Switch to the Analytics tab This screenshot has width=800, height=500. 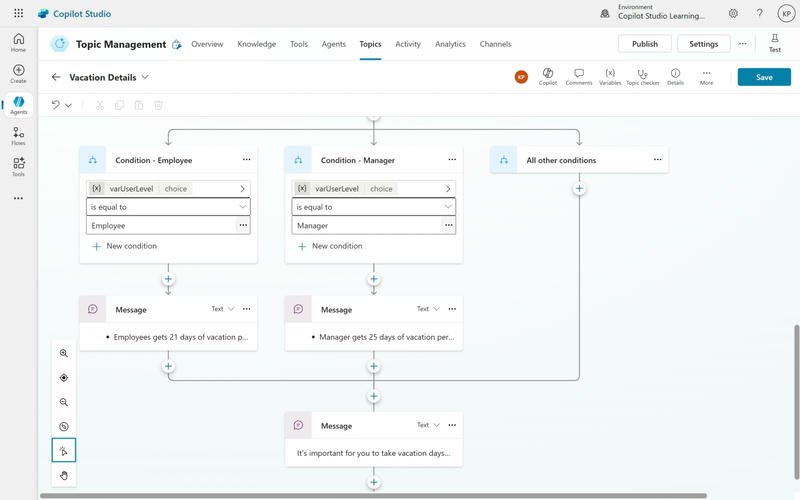click(450, 44)
